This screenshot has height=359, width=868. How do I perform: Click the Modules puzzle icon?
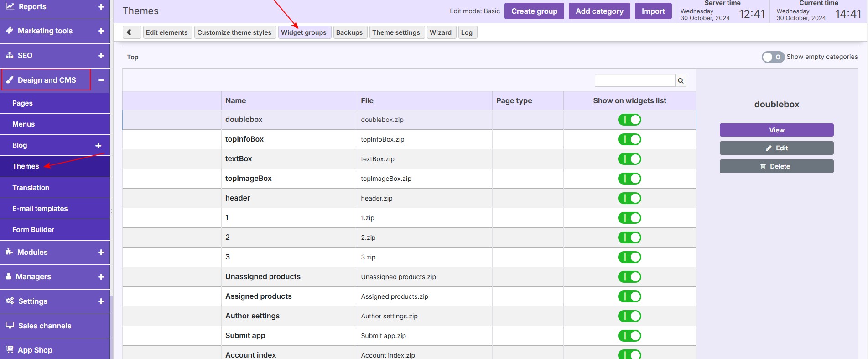(9, 252)
